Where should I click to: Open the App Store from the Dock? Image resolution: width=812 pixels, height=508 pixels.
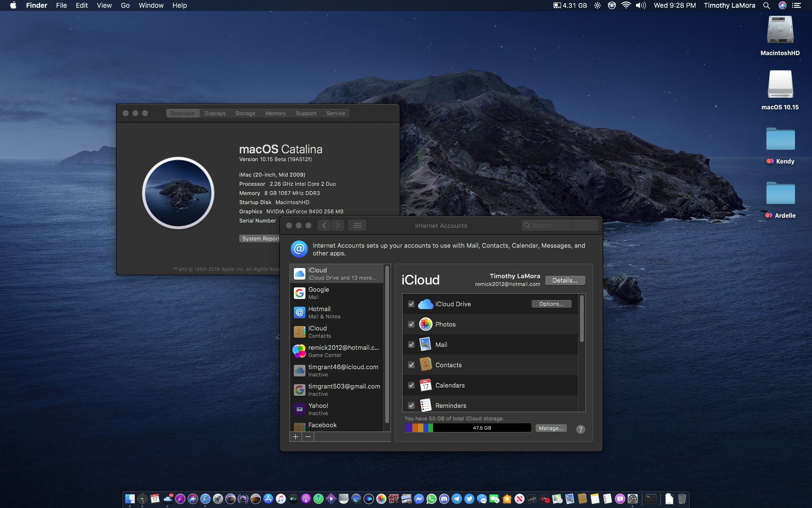coord(268,499)
